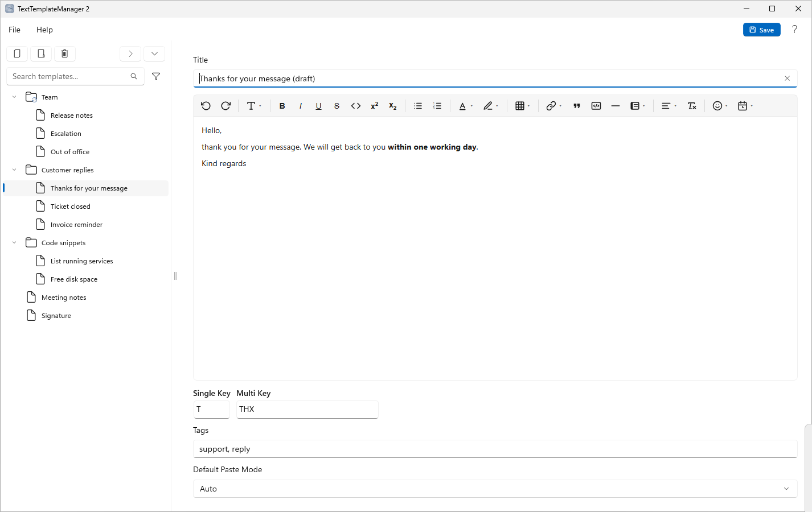This screenshot has width=812, height=512.
Task: Collapse all tree nodes with down chevron button
Action: click(154, 53)
